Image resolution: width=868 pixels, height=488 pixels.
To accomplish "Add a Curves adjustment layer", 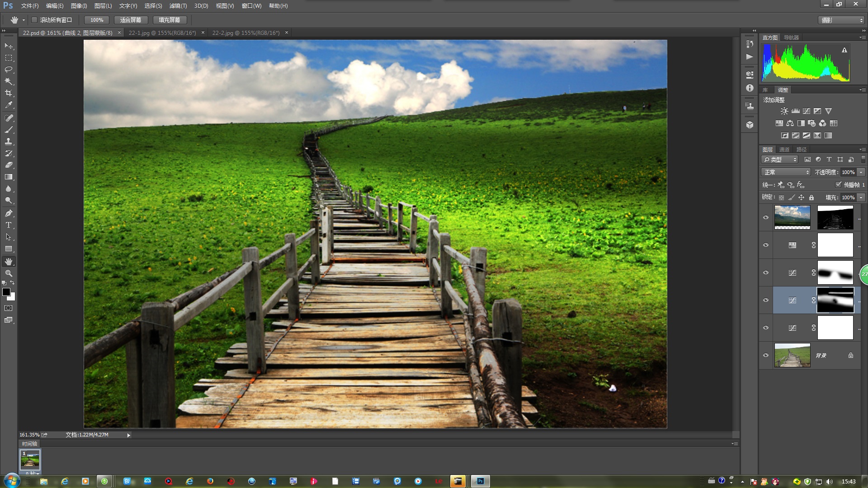I will (x=807, y=111).
